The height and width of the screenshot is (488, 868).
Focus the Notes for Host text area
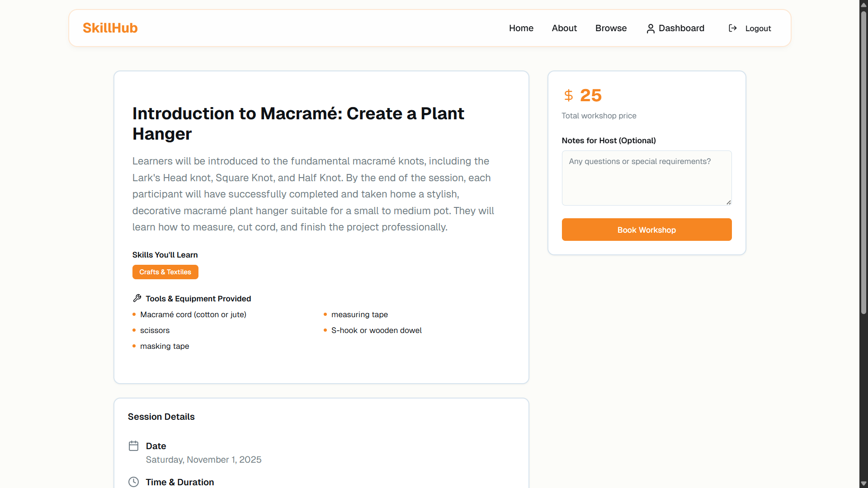[x=646, y=178]
